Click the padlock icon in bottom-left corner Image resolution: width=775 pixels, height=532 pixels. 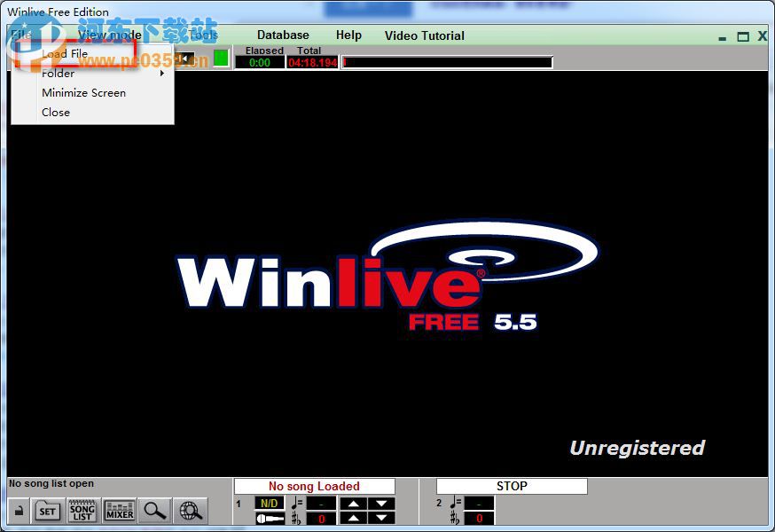pos(17,509)
